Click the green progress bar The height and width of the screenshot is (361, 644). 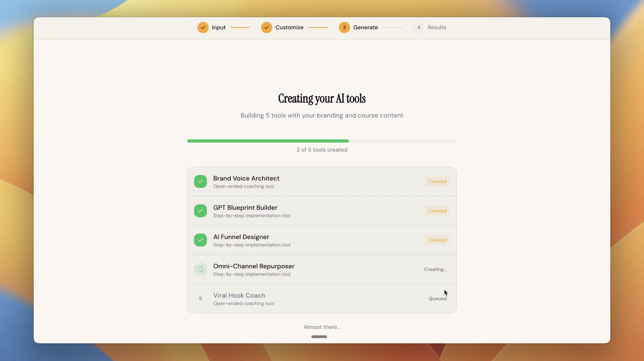267,141
